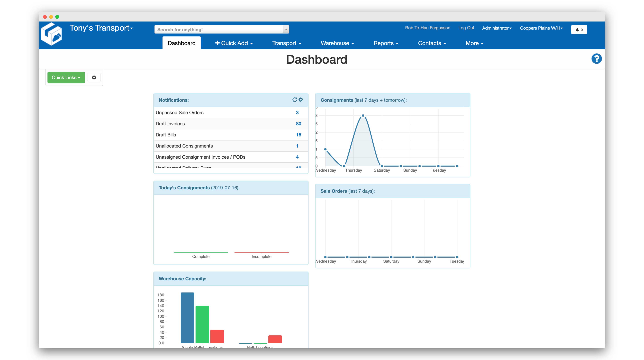Select the Dashboard tab

181,43
